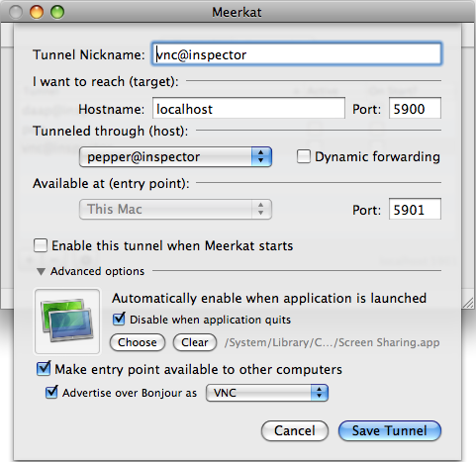Click the Clear application button
This screenshot has height=462, width=476.
[x=195, y=342]
